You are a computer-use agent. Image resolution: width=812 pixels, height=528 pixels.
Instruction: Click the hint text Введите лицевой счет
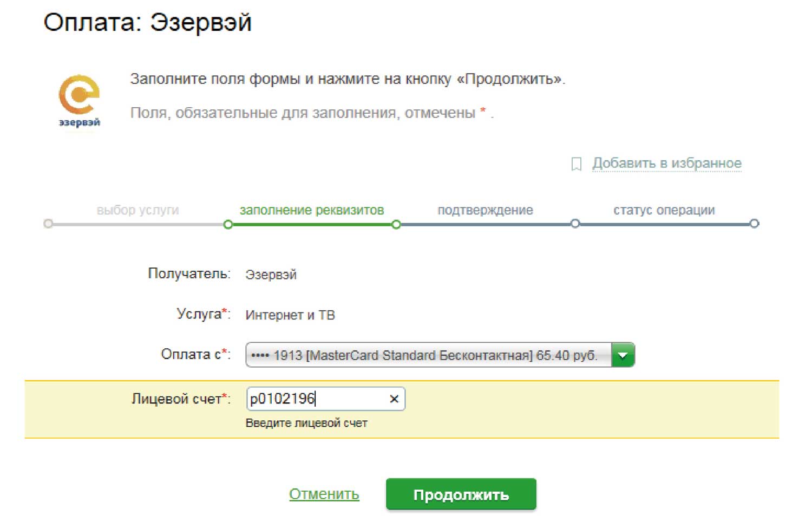tap(306, 423)
